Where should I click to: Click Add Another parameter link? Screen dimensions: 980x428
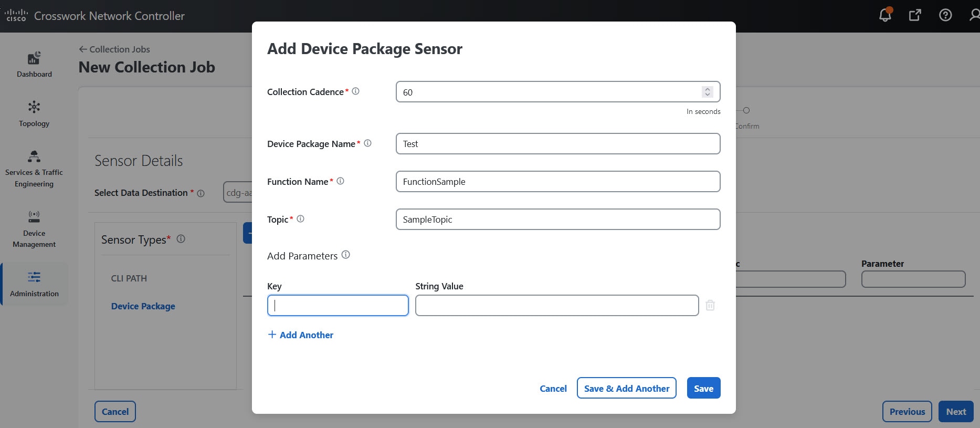(301, 335)
